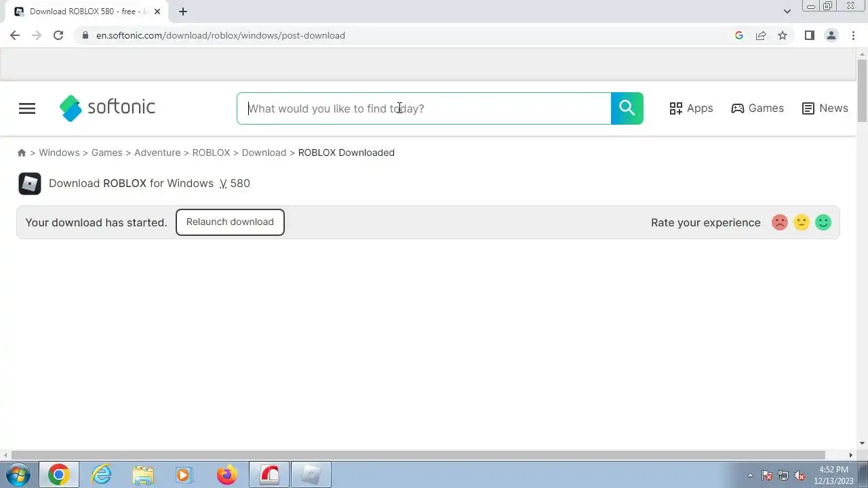Click Relaunch download button
Image resolution: width=868 pixels, height=488 pixels.
(230, 222)
